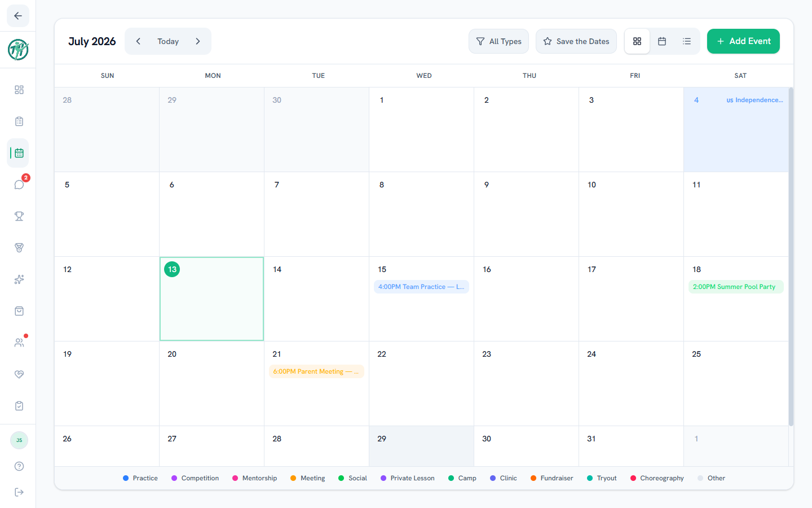Image resolution: width=812 pixels, height=508 pixels.
Task: Toggle Save the Dates filter
Action: [x=576, y=41]
